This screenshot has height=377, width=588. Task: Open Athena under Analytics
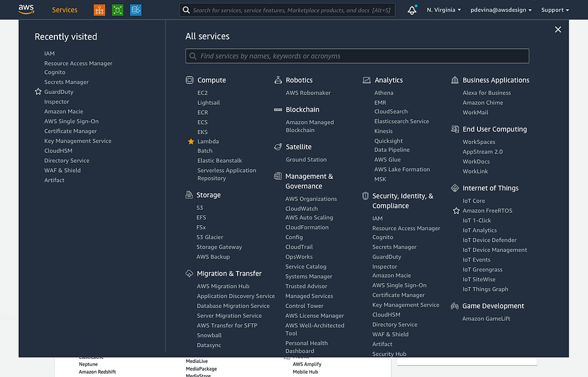coord(383,93)
